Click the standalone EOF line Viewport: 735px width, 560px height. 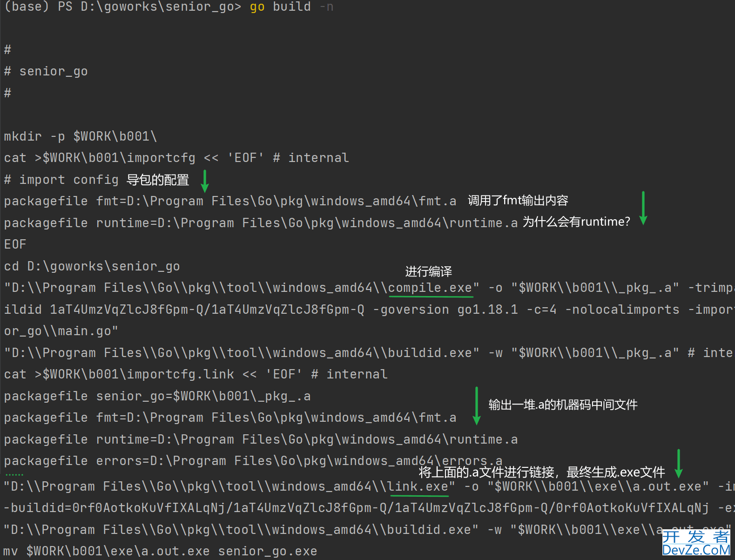click(x=15, y=244)
